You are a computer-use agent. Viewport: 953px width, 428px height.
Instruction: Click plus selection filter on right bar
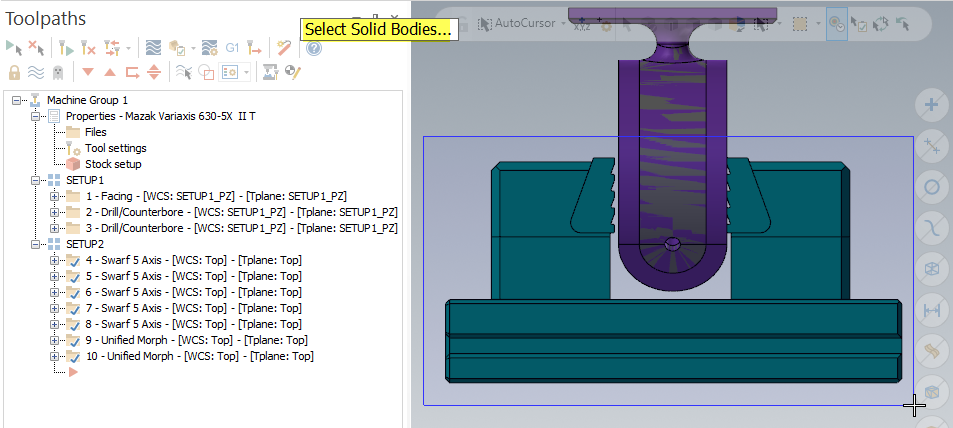pos(931,105)
